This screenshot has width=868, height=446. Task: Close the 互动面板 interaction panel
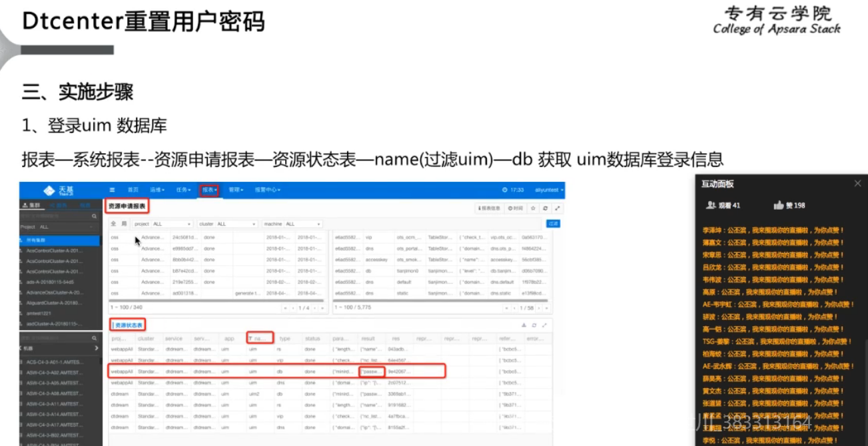point(857,184)
